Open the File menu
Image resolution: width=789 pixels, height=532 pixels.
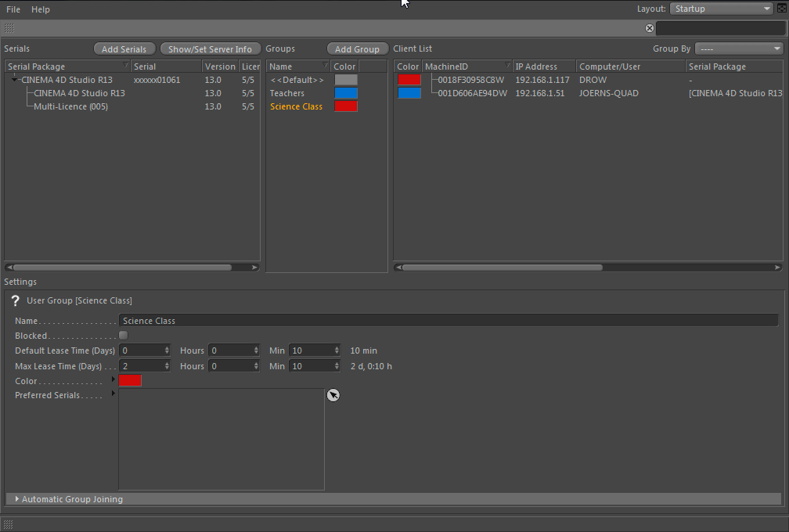13,9
